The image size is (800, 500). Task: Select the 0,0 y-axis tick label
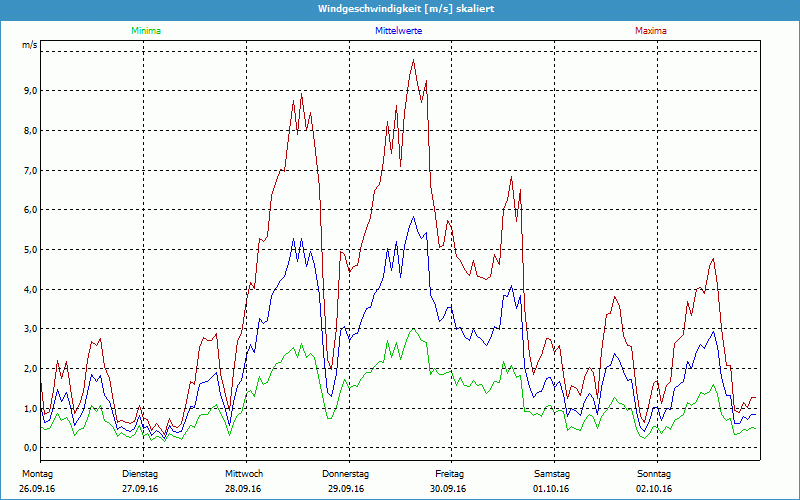pyautogui.click(x=29, y=448)
